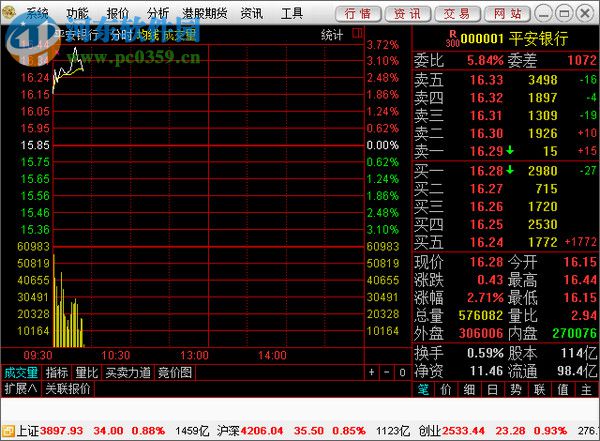
Task: Switch to the 量比 tab
Action: pos(86,372)
